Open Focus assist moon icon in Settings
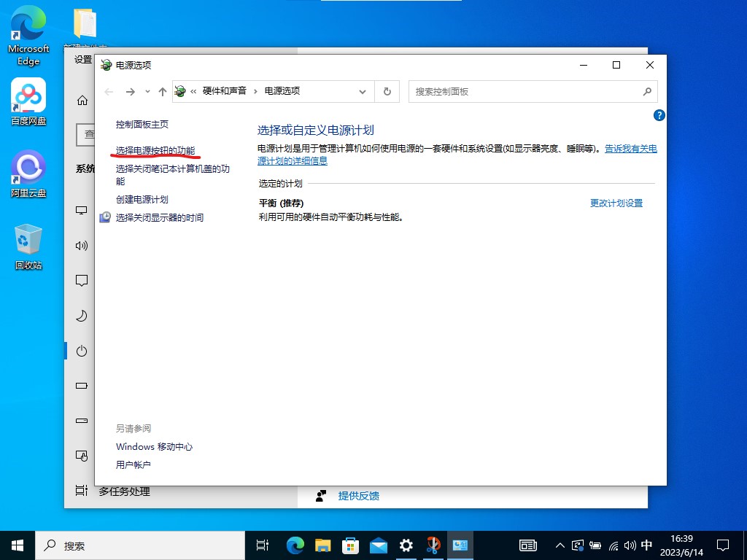This screenshot has height=560, width=747. tap(82, 316)
